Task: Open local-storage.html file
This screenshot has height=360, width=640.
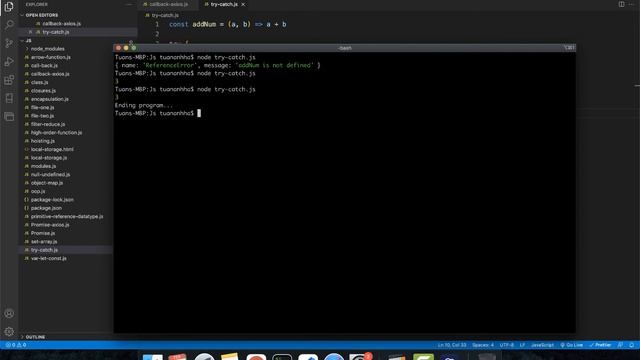Action: [52, 149]
